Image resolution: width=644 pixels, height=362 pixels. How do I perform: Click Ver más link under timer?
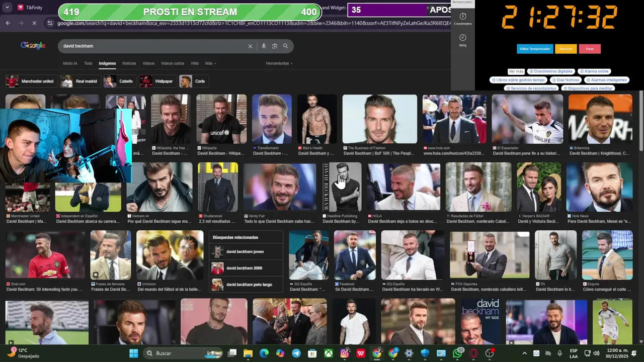point(516,71)
